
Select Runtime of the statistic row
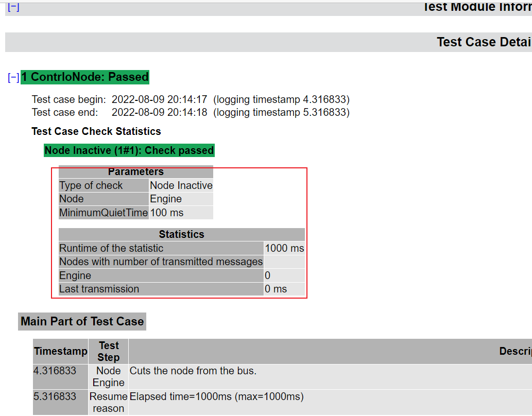(113, 248)
